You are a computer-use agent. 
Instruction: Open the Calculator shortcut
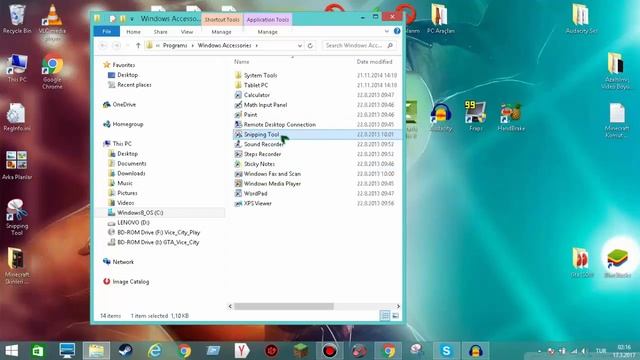coord(257,95)
